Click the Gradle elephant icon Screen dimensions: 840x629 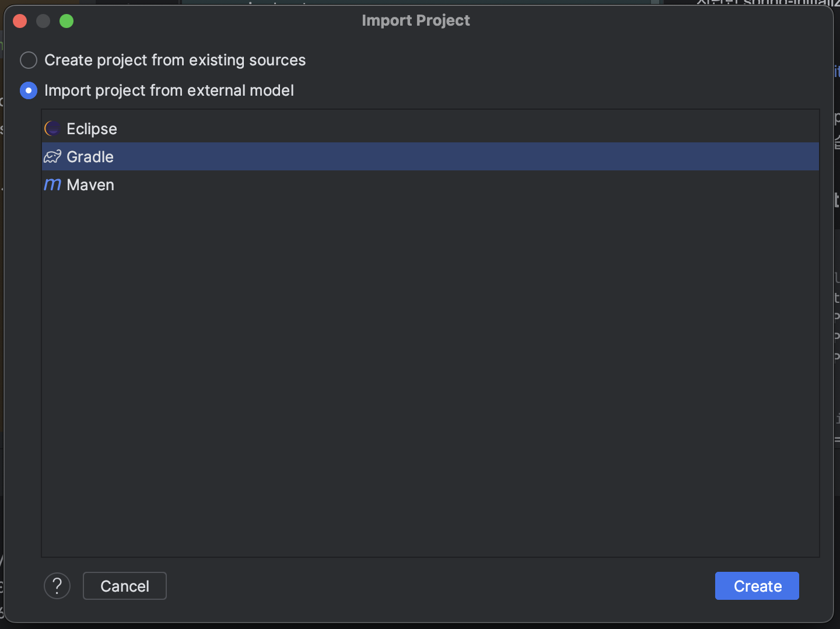[x=52, y=156]
